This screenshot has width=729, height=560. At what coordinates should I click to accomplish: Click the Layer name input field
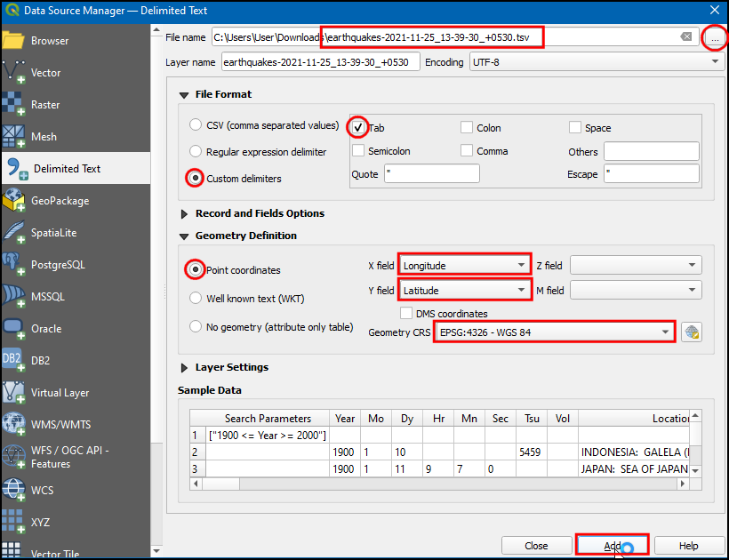tap(320, 62)
